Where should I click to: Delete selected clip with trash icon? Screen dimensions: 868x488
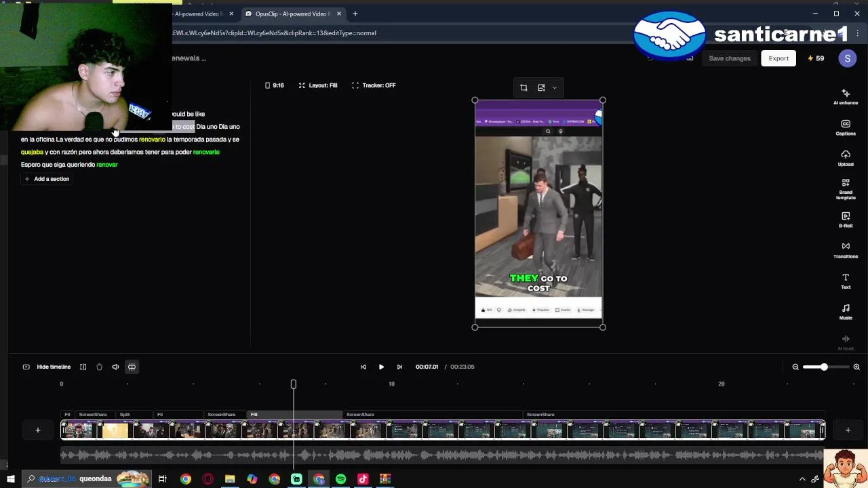tap(99, 367)
